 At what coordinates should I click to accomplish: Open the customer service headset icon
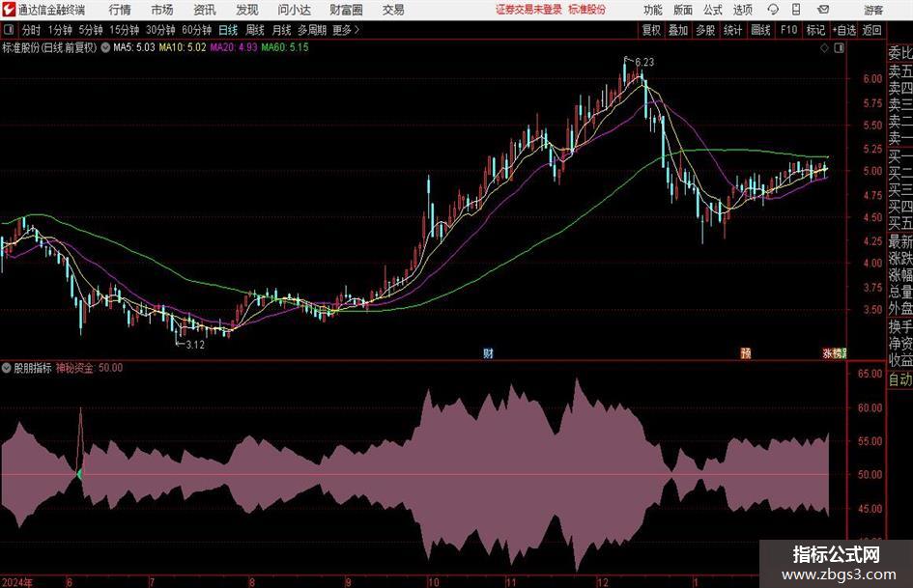coord(773,10)
